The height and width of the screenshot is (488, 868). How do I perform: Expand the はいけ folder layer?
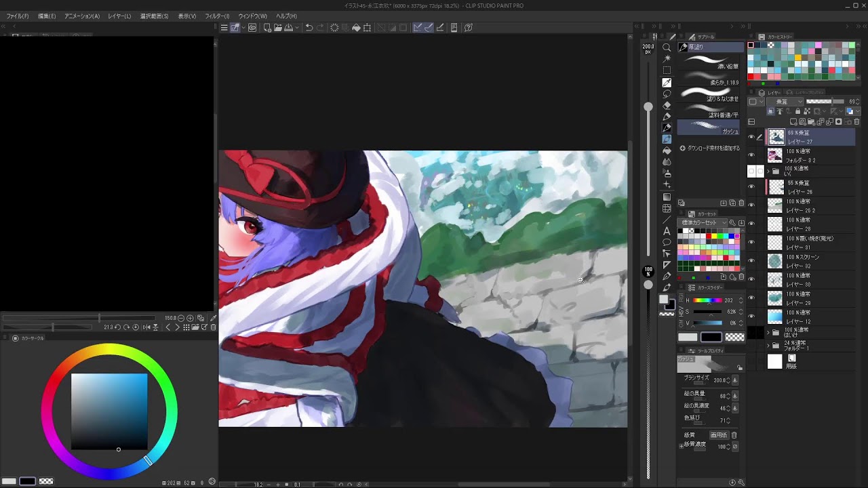click(x=768, y=332)
